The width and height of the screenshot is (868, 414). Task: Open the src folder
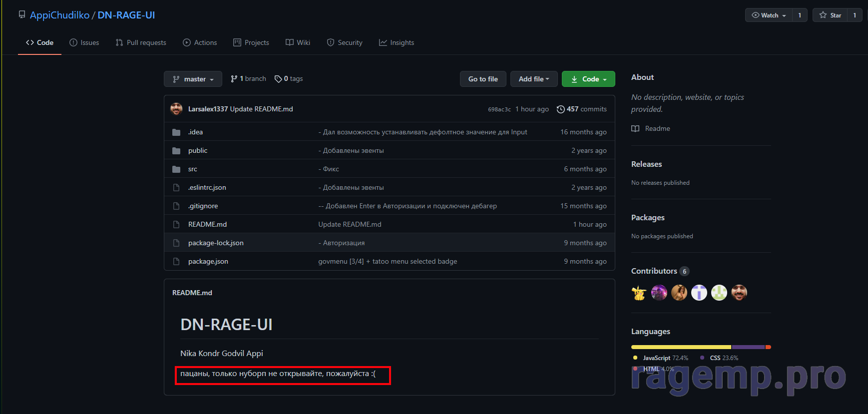(192, 169)
